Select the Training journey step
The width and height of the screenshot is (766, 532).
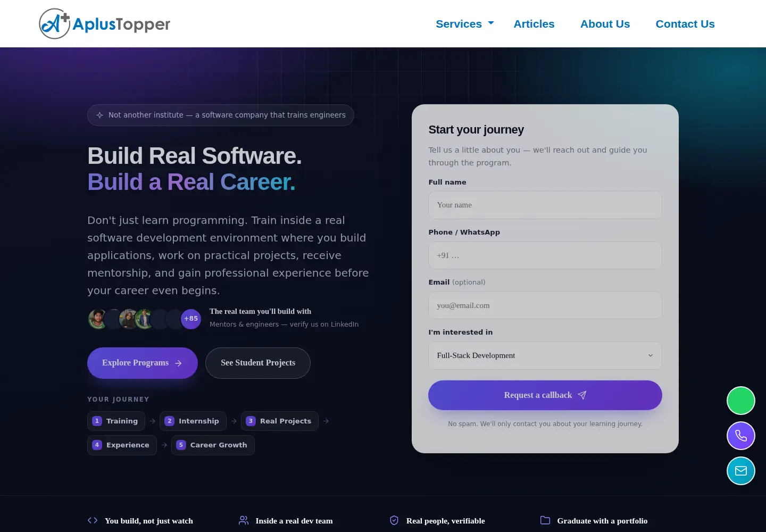tap(116, 421)
